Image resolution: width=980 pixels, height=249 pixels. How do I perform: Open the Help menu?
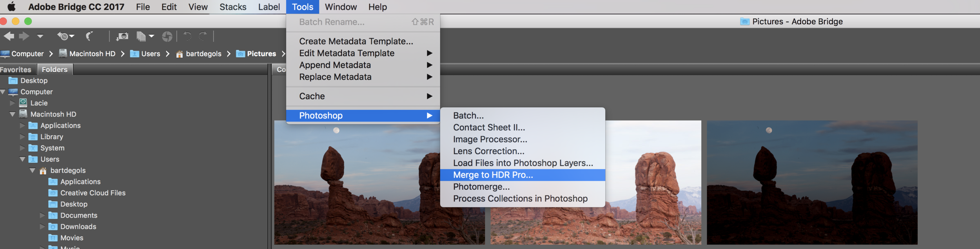click(x=377, y=7)
